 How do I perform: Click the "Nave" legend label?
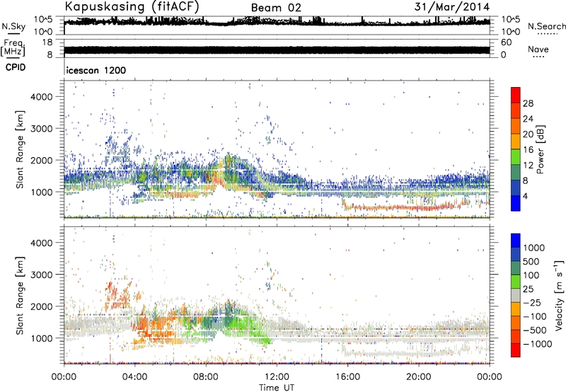click(538, 49)
